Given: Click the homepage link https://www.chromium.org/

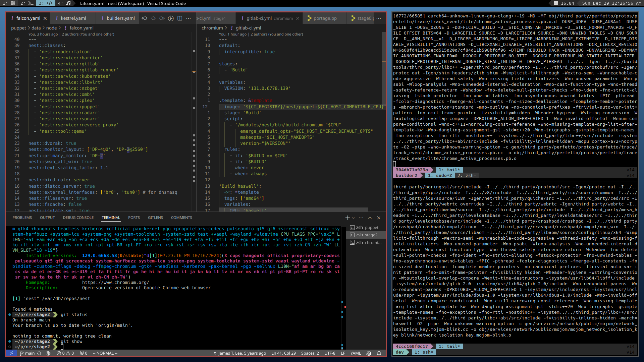Looking at the screenshot, I should [x=115, y=283].
